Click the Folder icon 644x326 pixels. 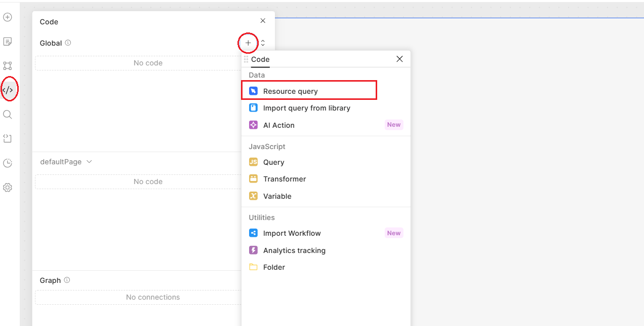[x=253, y=267]
